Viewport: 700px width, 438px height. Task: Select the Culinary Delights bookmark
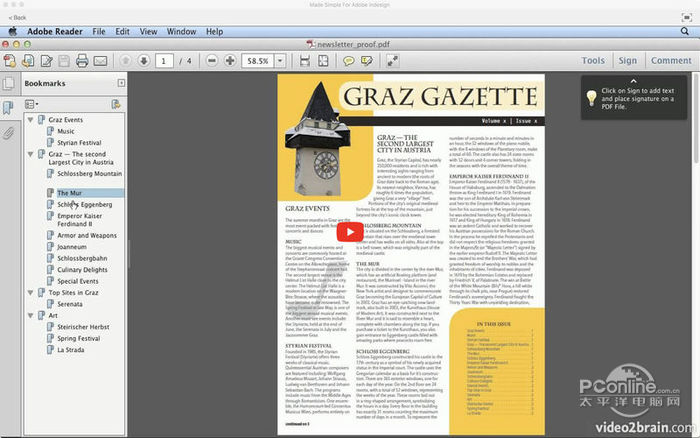[x=82, y=270]
